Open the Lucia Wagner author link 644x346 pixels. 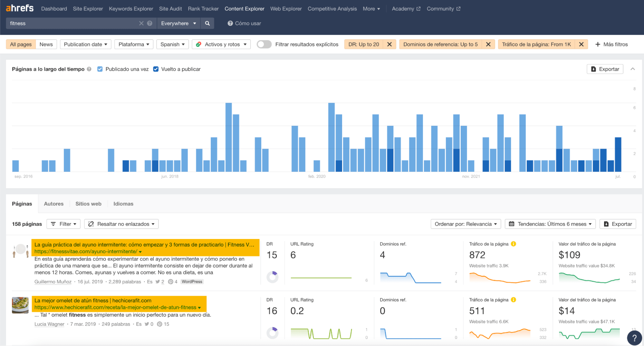[49, 324]
